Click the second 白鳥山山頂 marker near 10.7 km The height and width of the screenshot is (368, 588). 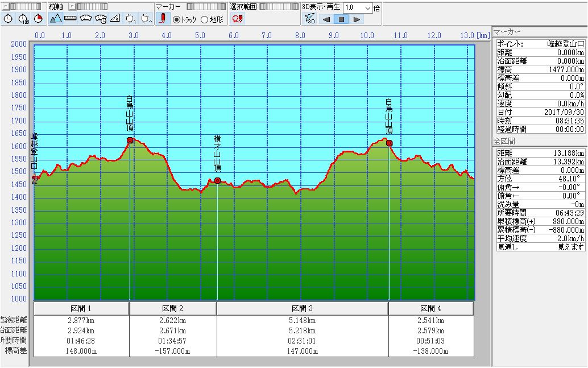point(389,143)
